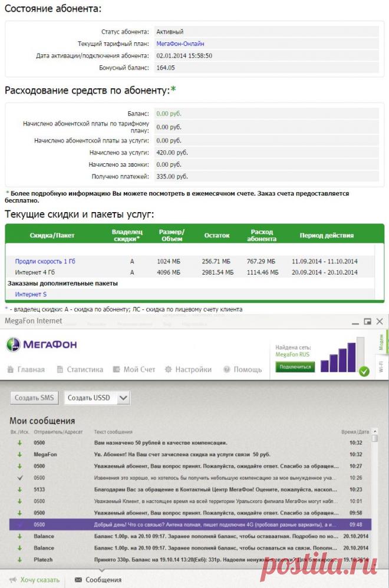Expand the Создать USSD dropdown arrow
Screen dimensions: 389x588
pos(123,398)
